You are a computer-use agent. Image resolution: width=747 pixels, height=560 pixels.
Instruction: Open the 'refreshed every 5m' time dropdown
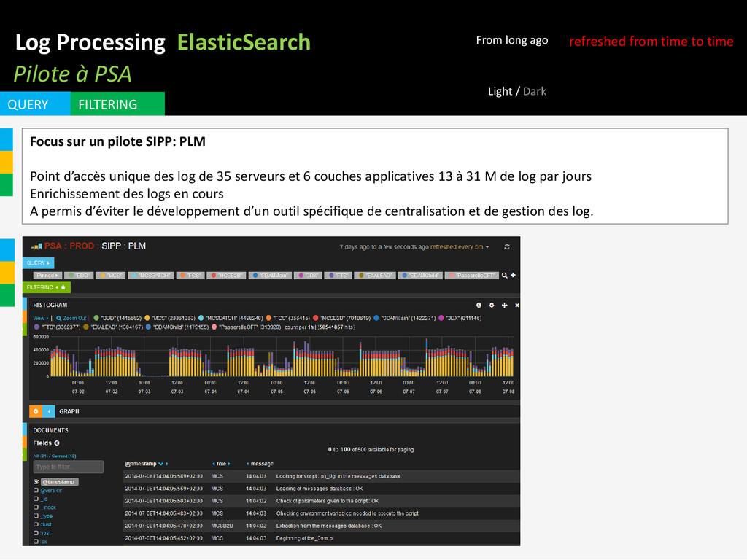(x=460, y=246)
